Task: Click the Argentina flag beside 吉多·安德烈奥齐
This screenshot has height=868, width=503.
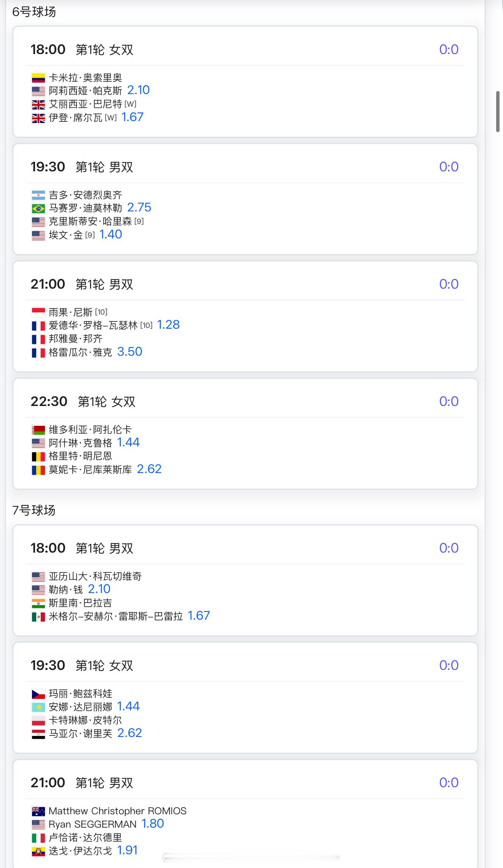Action: pyautogui.click(x=38, y=195)
